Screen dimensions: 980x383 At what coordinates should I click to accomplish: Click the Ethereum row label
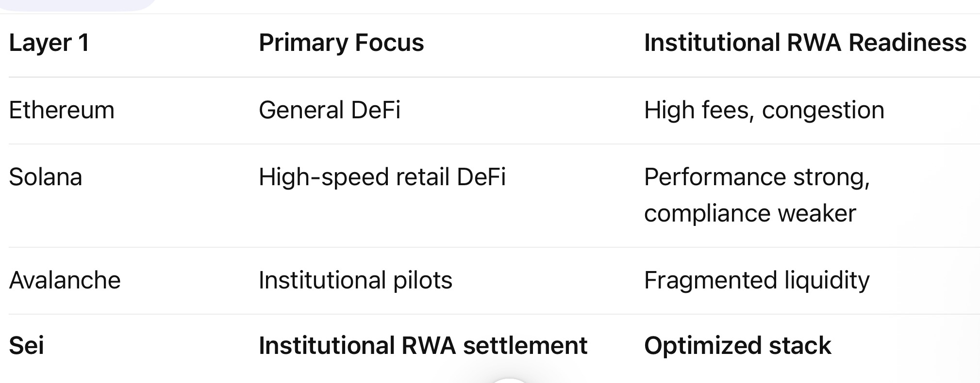(x=62, y=110)
